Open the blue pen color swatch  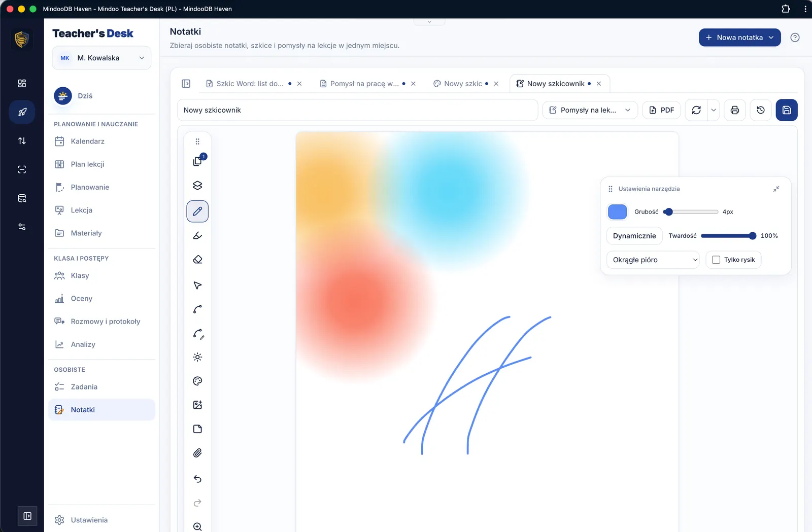click(617, 212)
